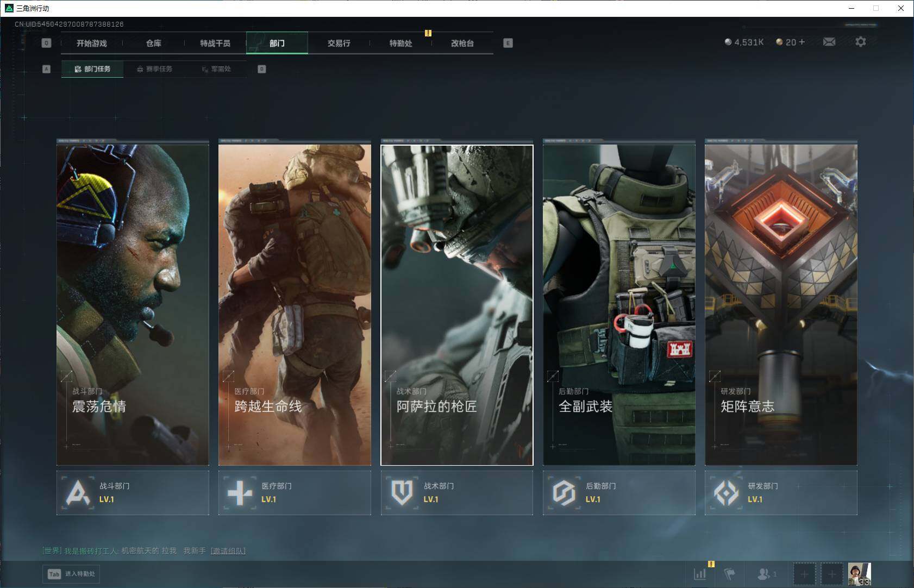Switch to the 仓库 tab

(153, 43)
